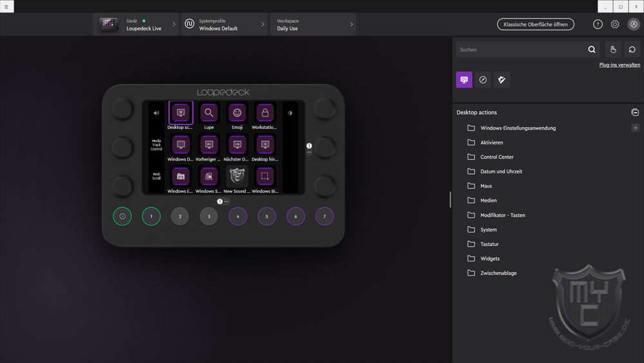The height and width of the screenshot is (363, 644).
Task: Focus the Suchen search field
Action: tap(528, 50)
